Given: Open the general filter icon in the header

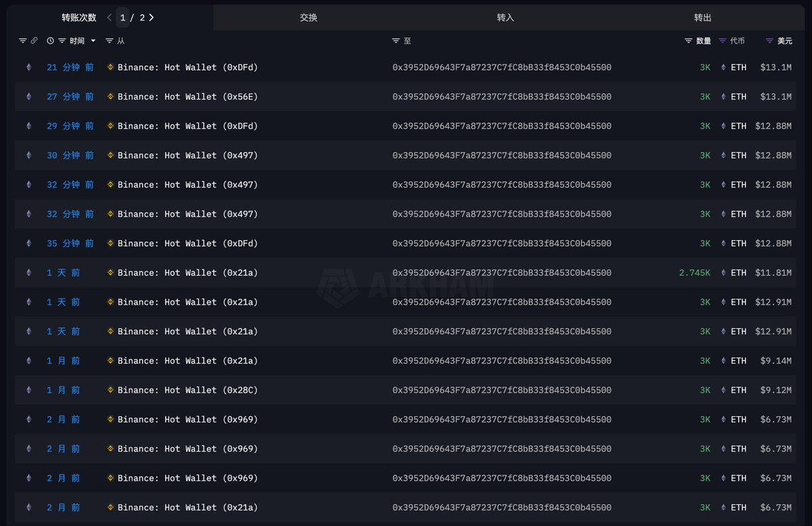Looking at the screenshot, I should (22, 41).
